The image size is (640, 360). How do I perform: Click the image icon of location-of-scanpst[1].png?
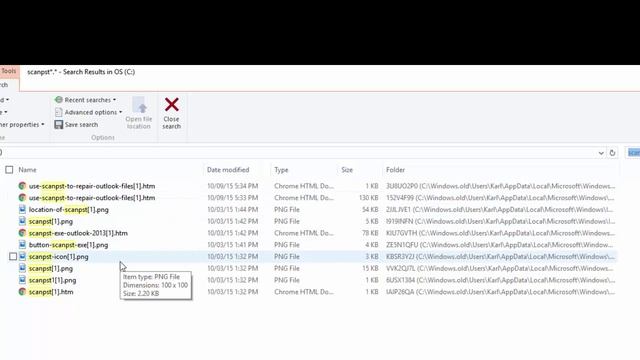coord(22,209)
